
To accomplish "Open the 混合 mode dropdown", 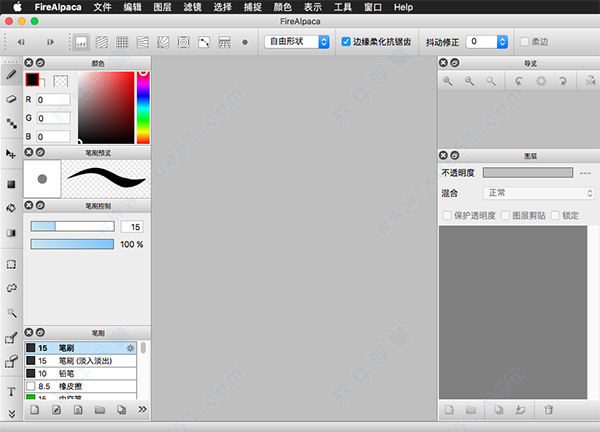I will click(x=539, y=193).
